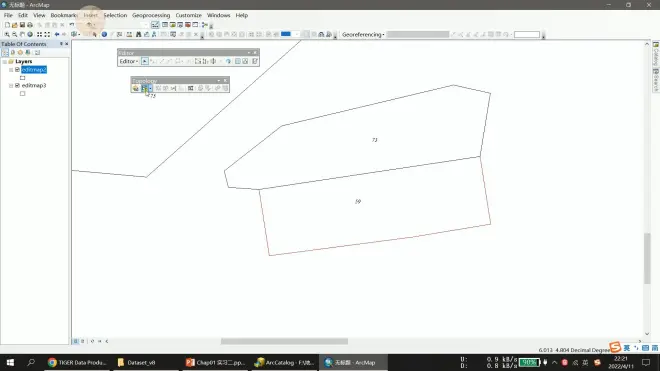Close the Topology toolbar

pos(225,80)
